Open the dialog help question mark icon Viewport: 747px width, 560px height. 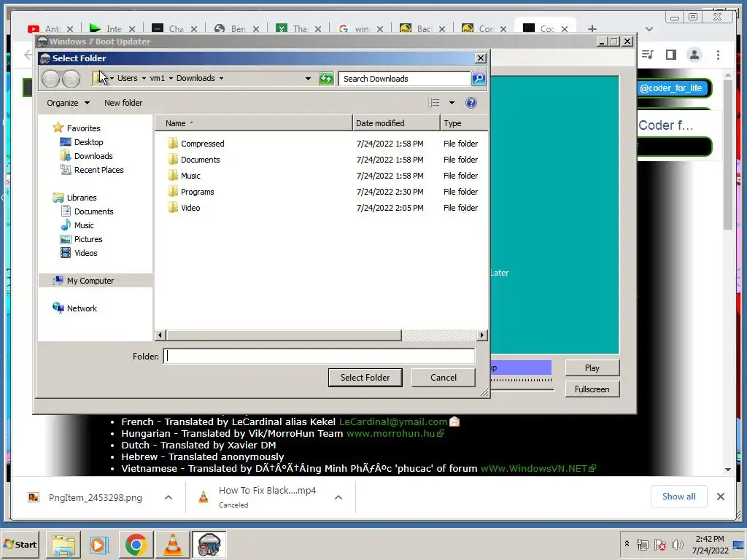pos(471,103)
